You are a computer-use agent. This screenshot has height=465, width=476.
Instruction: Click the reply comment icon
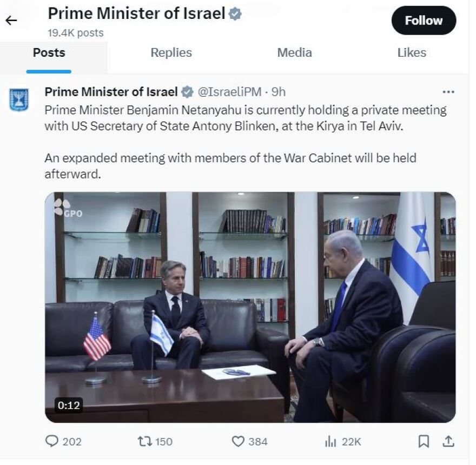[x=52, y=442]
